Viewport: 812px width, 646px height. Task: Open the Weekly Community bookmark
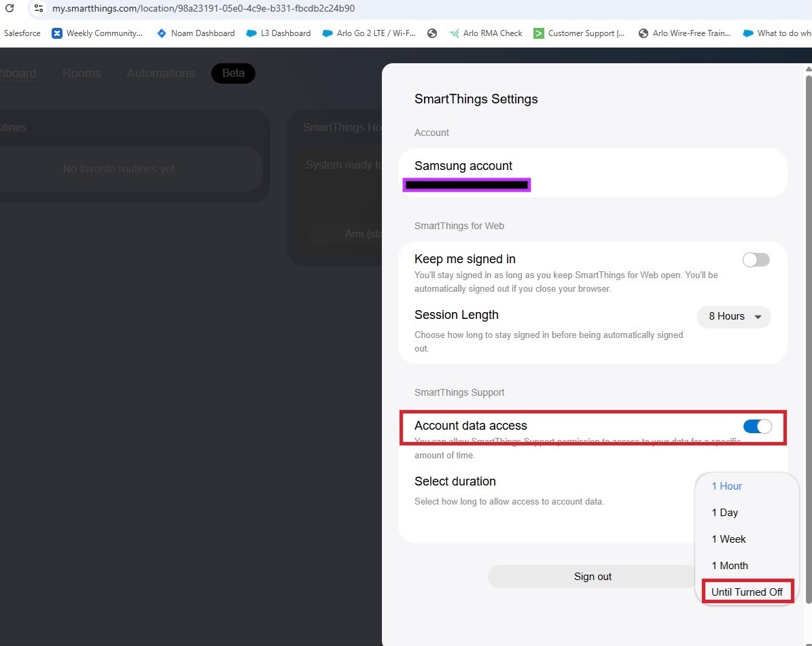(97, 33)
